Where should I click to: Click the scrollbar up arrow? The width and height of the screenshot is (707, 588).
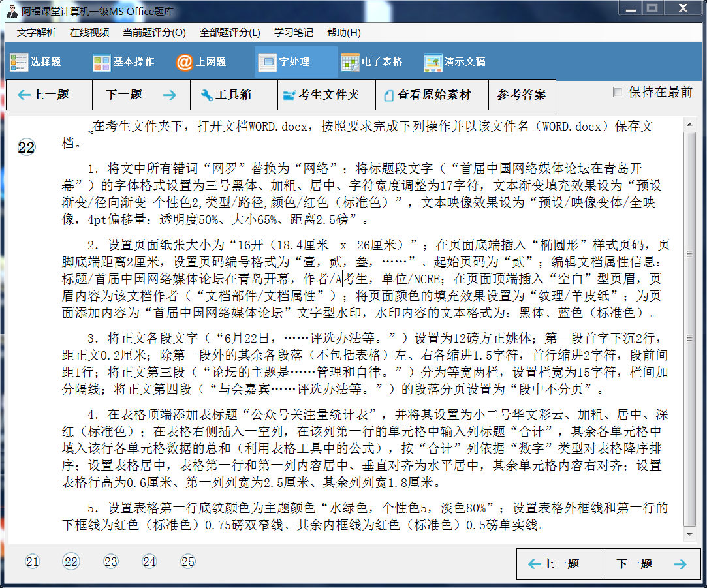tap(689, 124)
